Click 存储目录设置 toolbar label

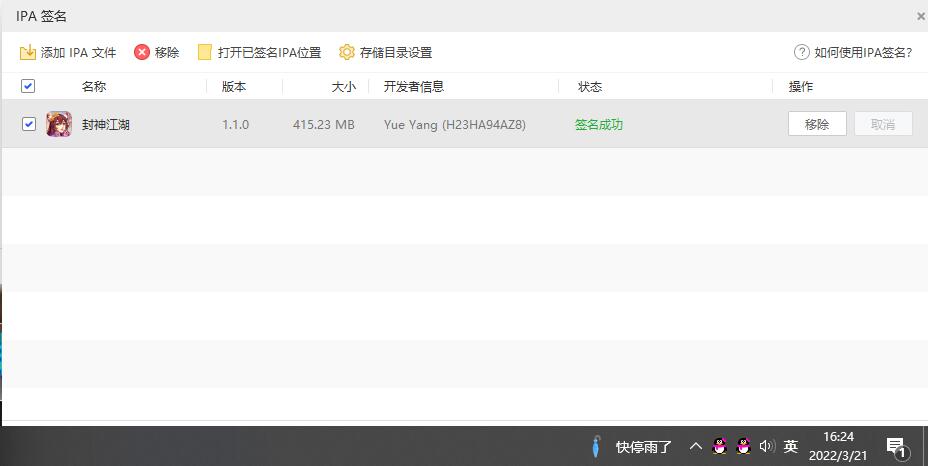[396, 53]
